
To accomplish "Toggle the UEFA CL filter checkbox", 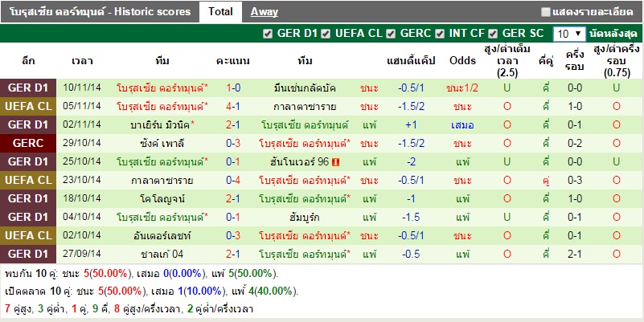I will pos(326,34).
